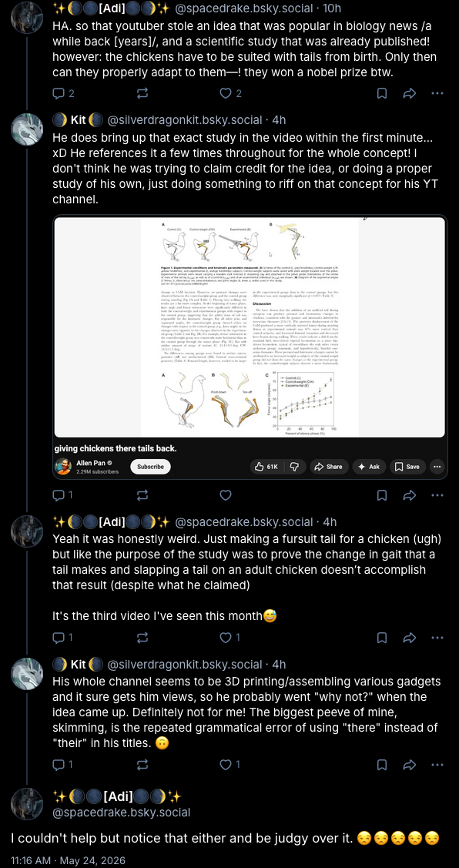Repost Adi's reply about fursuit tail
The width and height of the screenshot is (459, 868).
pos(142,638)
